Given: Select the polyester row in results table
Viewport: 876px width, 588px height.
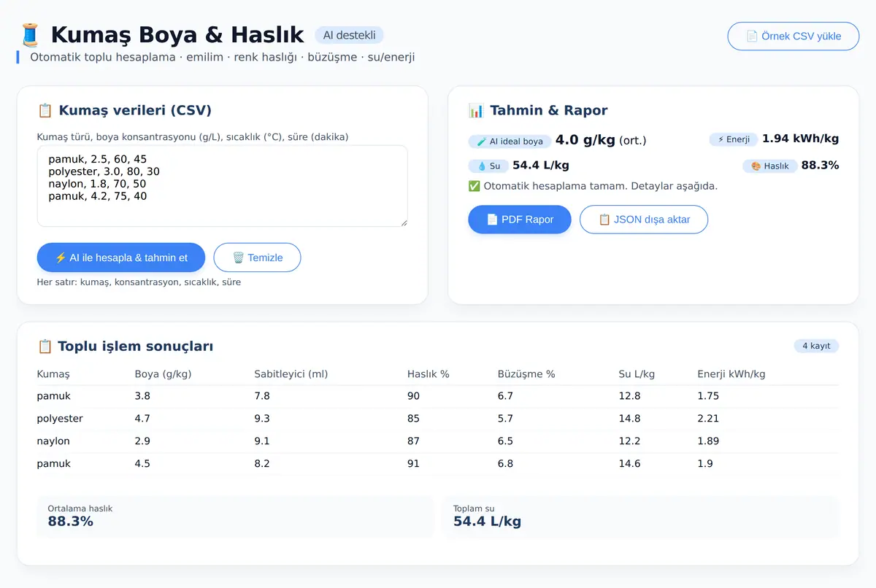Looking at the screenshot, I should [x=438, y=419].
